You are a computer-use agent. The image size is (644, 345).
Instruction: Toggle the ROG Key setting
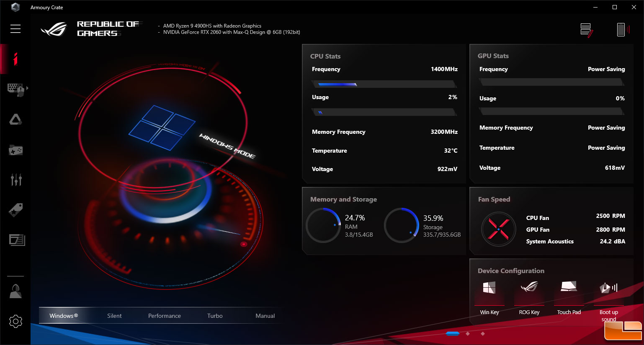point(529,297)
